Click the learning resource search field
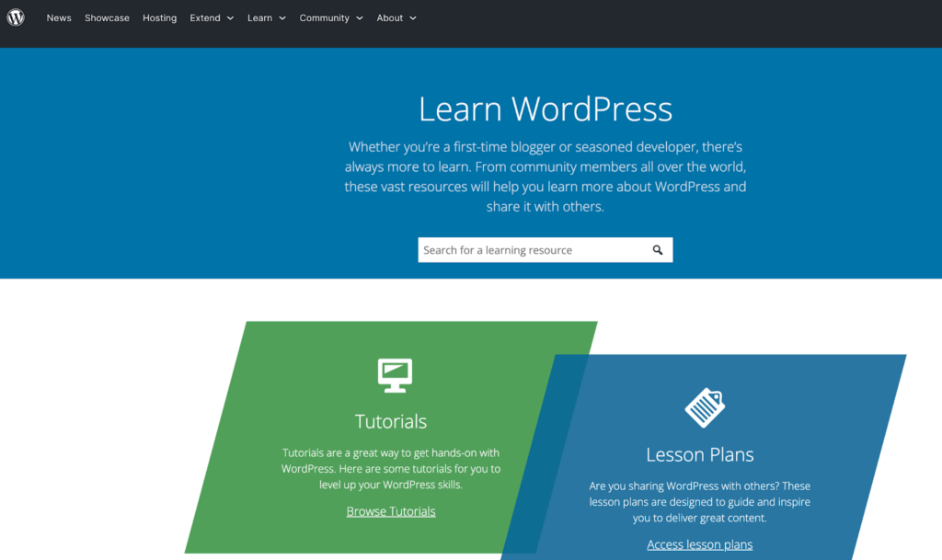The height and width of the screenshot is (560, 942). point(532,250)
